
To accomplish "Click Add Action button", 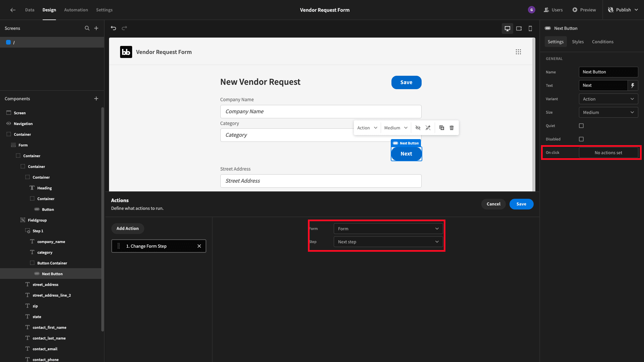I will [x=127, y=228].
